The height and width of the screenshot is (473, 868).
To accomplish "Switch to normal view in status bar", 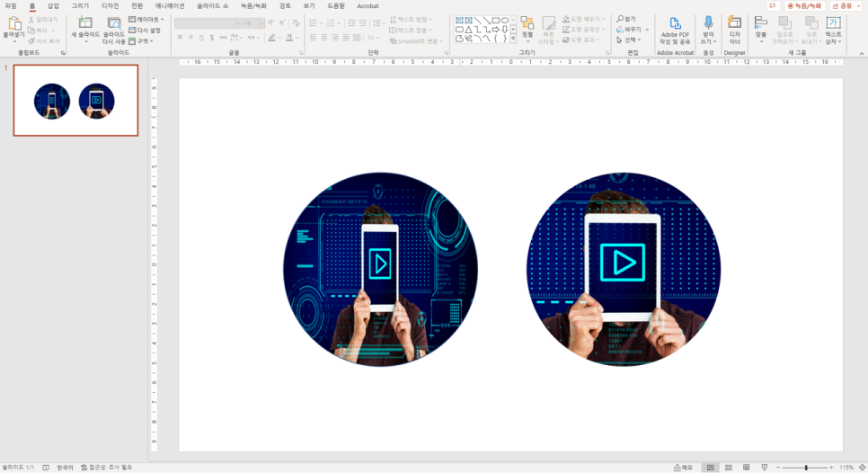I will (x=710, y=468).
